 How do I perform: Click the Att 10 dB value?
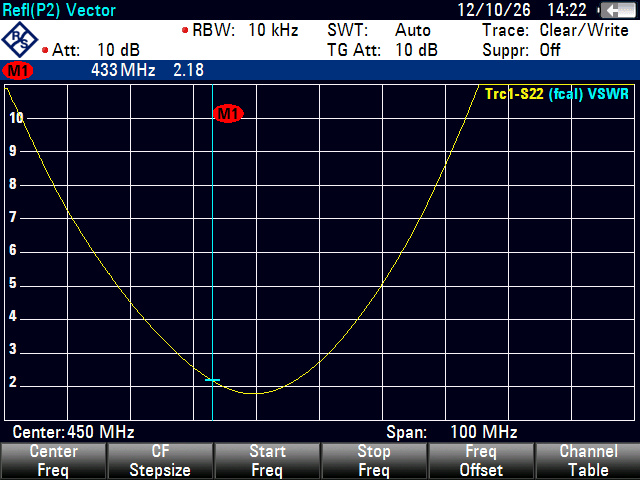click(x=118, y=50)
